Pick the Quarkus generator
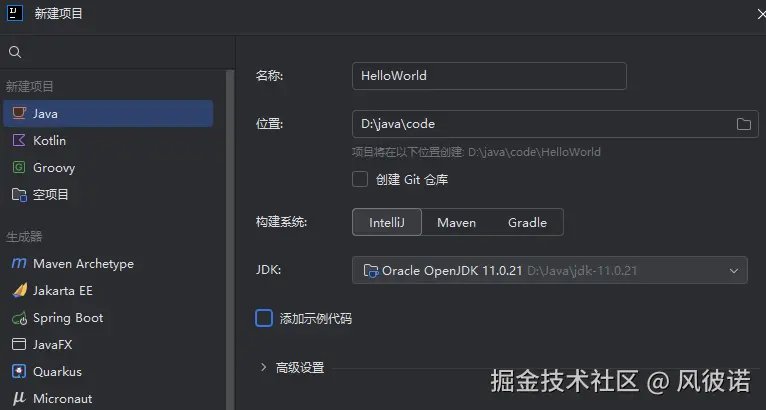766x410 pixels. click(108, 371)
